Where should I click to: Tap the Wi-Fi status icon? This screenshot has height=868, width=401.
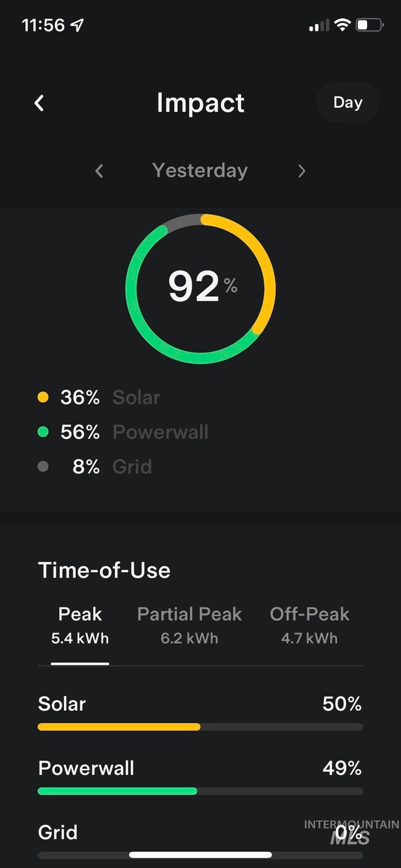click(x=342, y=25)
